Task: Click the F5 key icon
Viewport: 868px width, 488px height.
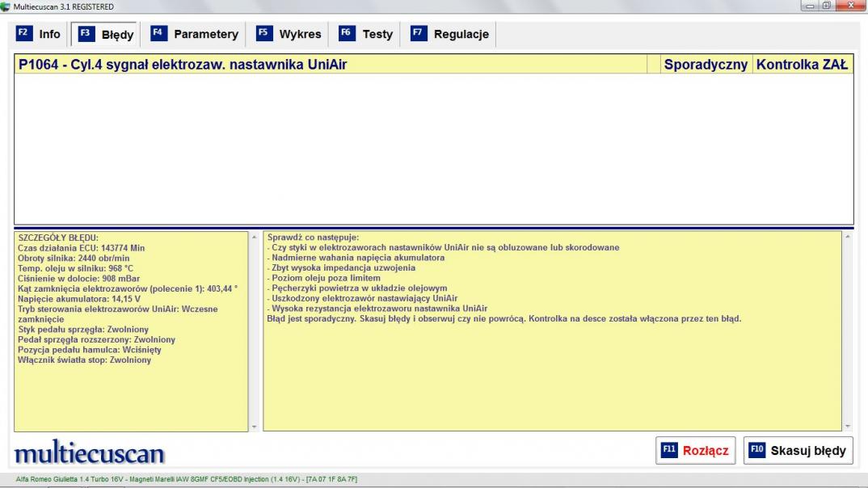Action: click(x=264, y=33)
